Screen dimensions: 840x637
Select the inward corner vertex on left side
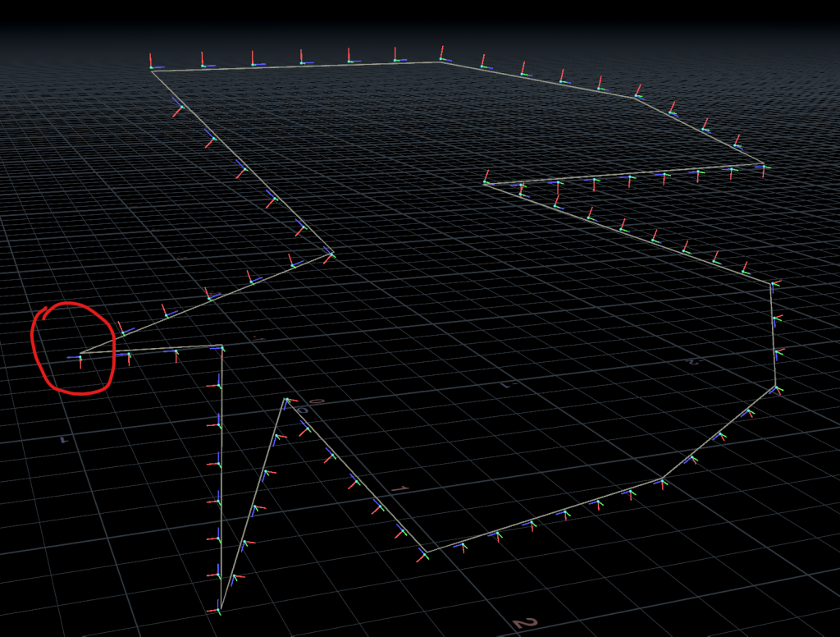pos(332,251)
